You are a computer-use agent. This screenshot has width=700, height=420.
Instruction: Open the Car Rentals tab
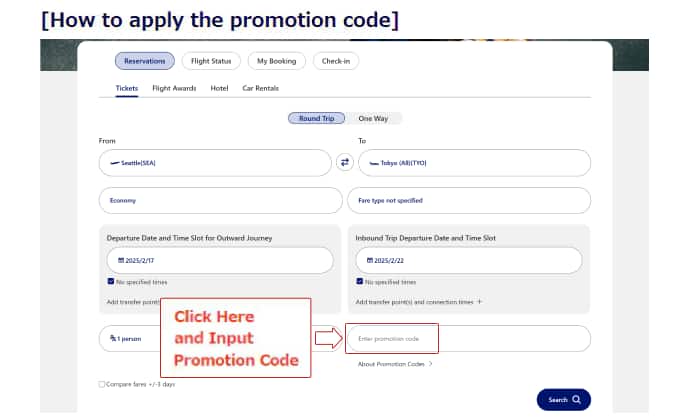(260, 88)
